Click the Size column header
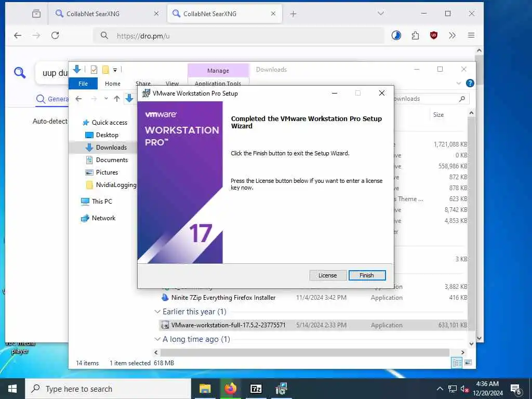The image size is (532, 399). pos(438,115)
